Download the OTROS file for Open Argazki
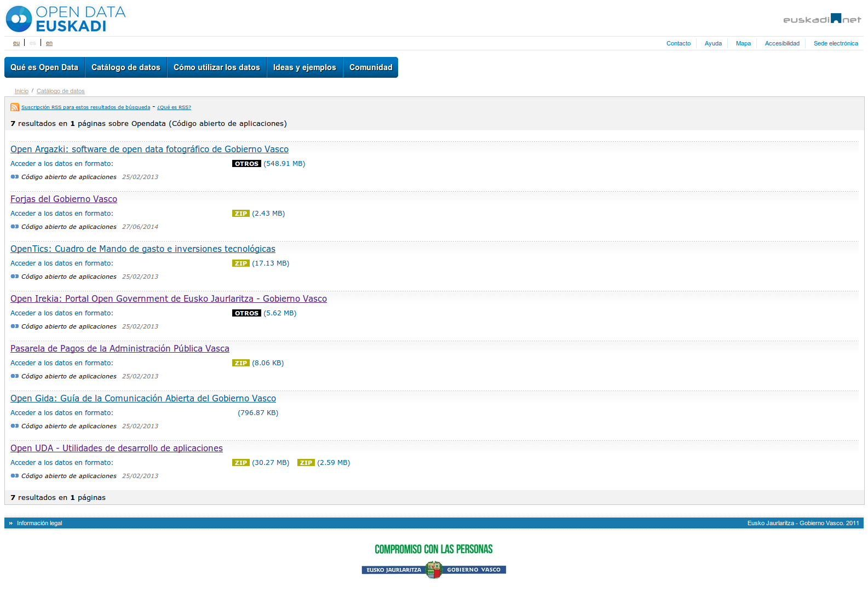 (246, 164)
